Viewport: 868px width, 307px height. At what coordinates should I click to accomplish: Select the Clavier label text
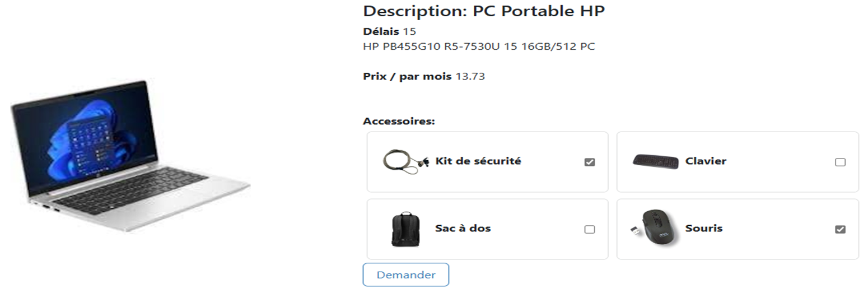tap(706, 161)
